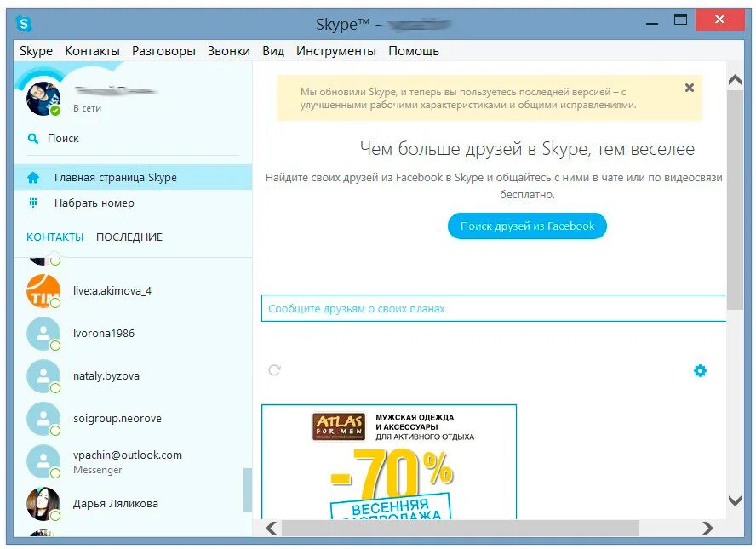
Task: Click the scroll up arrow of main pane
Action: click(735, 80)
